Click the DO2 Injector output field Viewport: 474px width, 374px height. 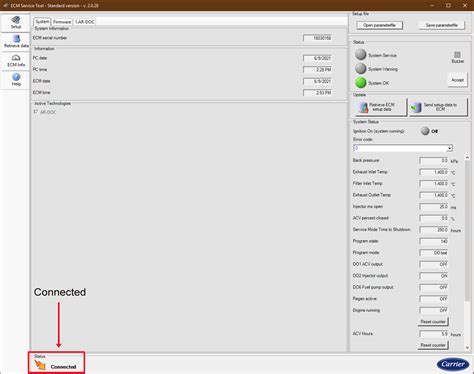point(434,276)
